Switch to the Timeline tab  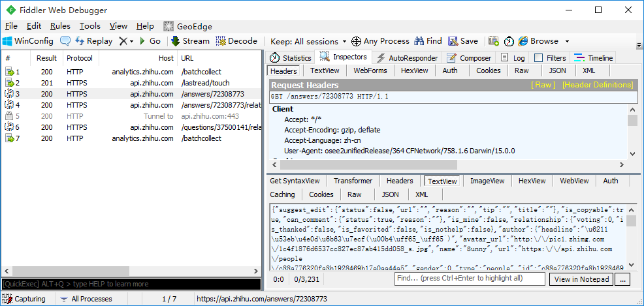tap(594, 58)
